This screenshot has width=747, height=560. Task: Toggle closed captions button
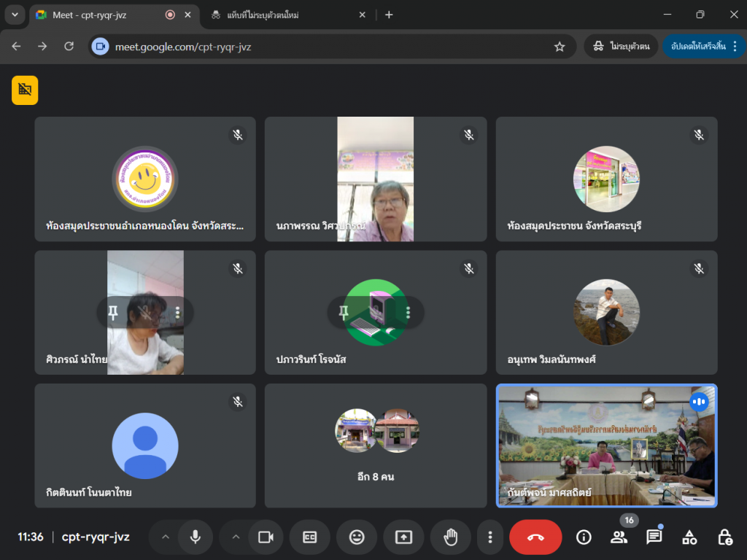(x=310, y=537)
